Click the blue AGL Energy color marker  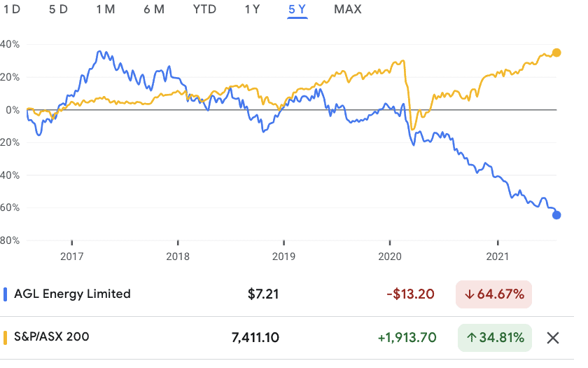(6, 294)
